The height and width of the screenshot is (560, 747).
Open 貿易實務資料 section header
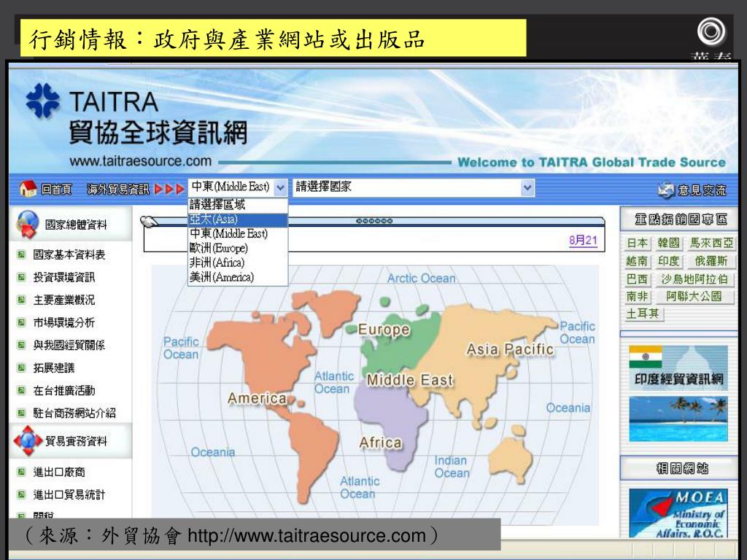coord(76,441)
